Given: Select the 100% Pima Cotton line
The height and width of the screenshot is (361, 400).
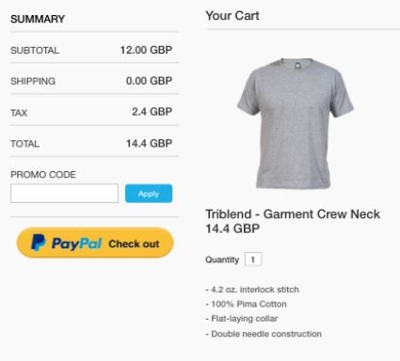Looking at the screenshot, I should (x=246, y=304).
